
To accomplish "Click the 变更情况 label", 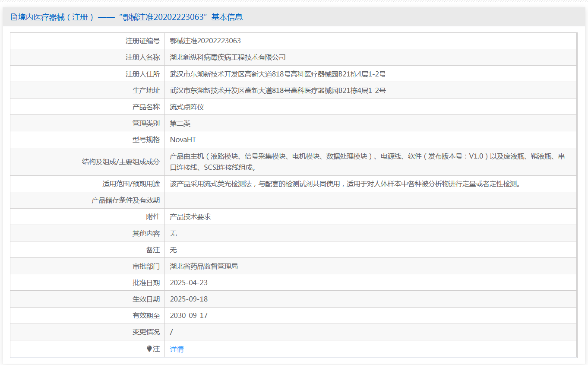I will pyautogui.click(x=146, y=332).
